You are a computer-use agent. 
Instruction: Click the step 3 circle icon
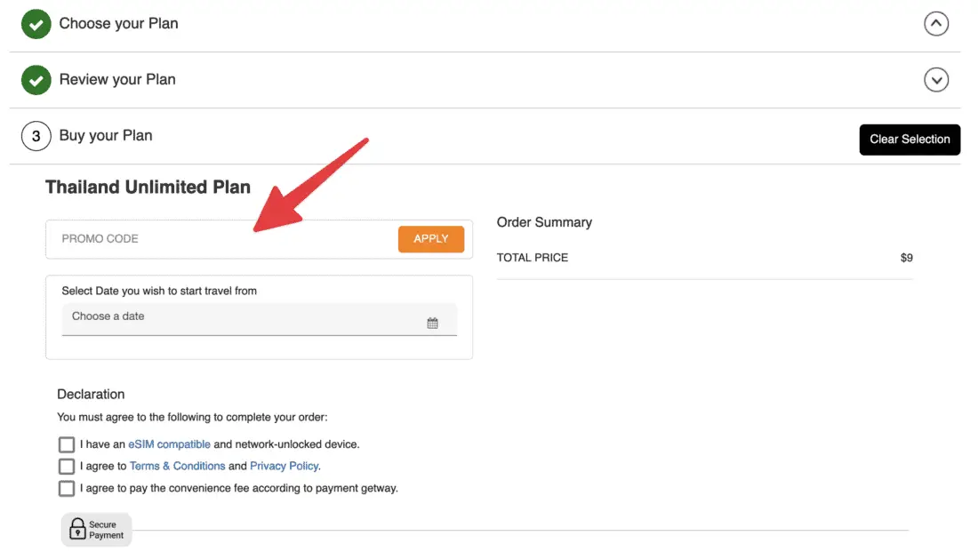click(36, 136)
